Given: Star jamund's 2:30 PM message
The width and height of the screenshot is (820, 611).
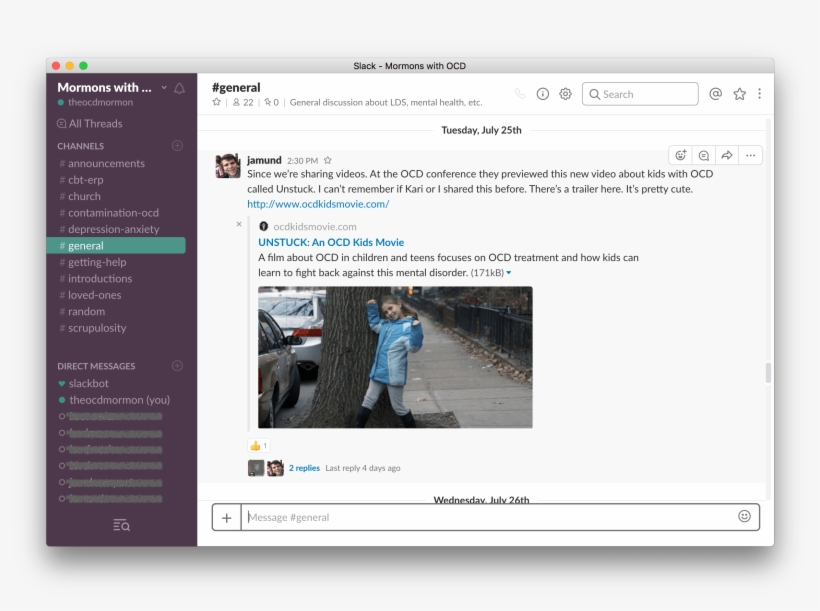Looking at the screenshot, I should click(328, 161).
